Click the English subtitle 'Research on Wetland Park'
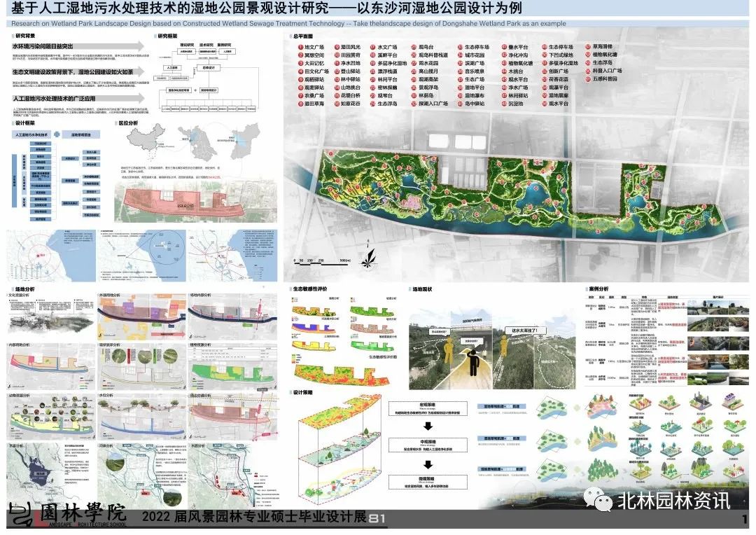The width and height of the screenshot is (756, 535). click(x=288, y=23)
